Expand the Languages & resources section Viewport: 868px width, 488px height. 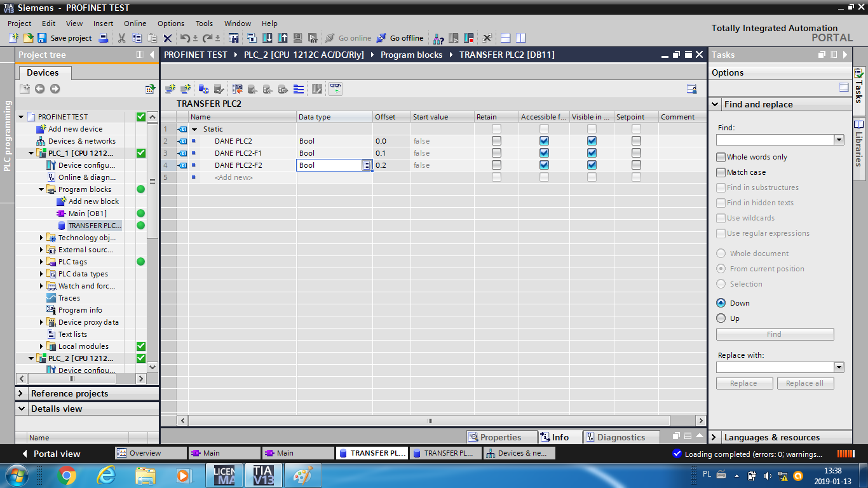click(x=715, y=437)
